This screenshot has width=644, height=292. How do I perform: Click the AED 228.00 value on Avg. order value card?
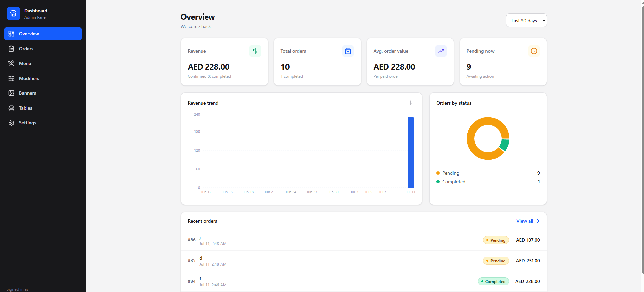pyautogui.click(x=394, y=67)
